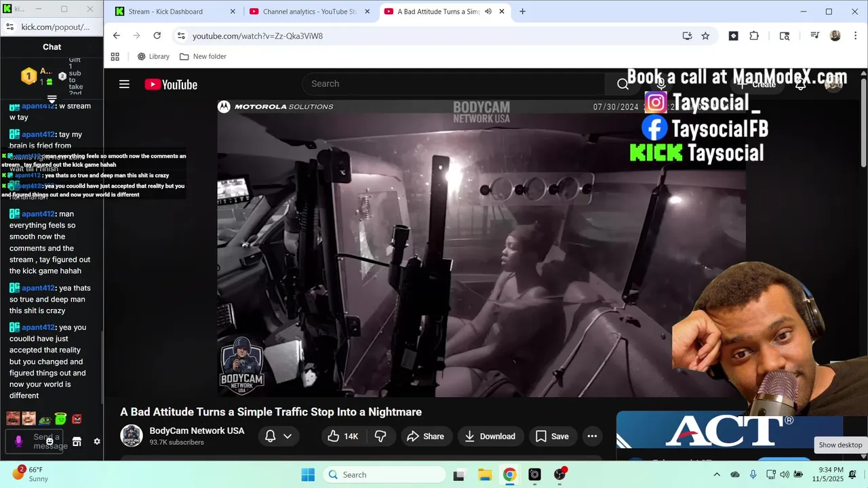Open the Library bookmark
This screenshot has height=488, width=868.
point(153,56)
